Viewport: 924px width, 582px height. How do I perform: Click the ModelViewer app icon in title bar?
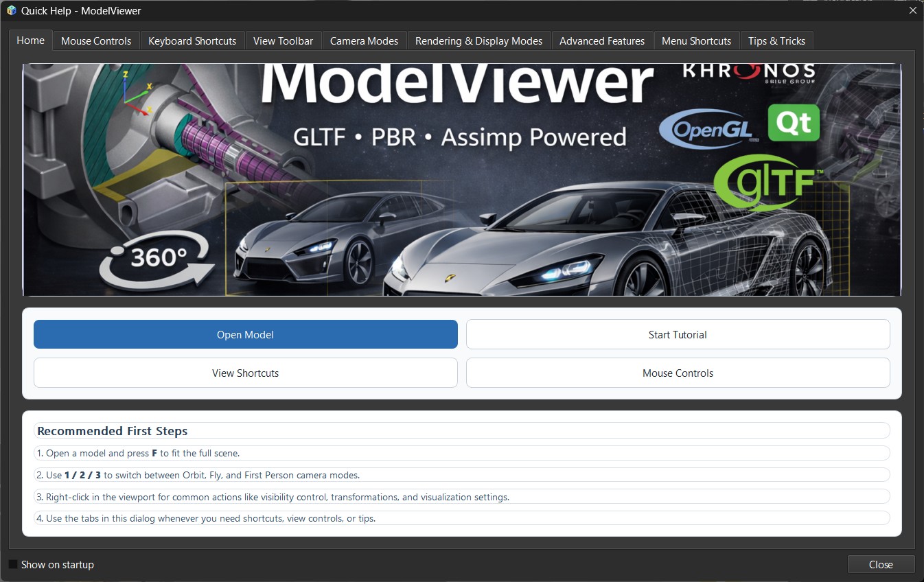click(x=11, y=10)
